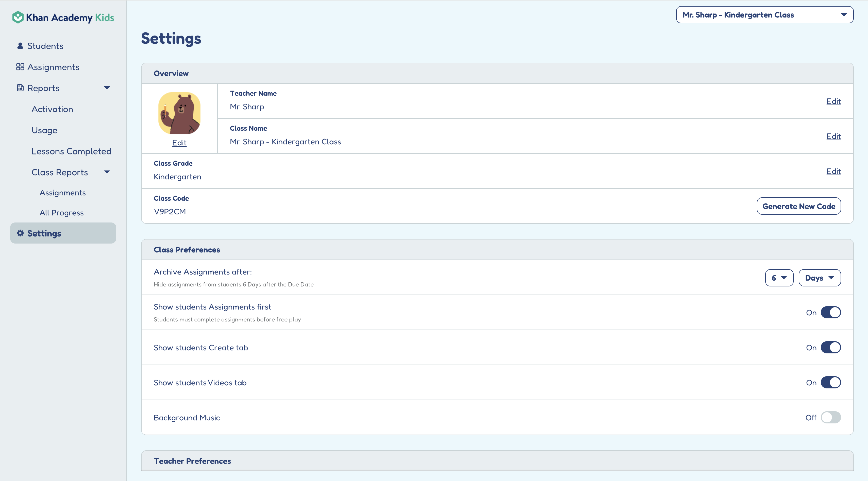Click the Khan Academy Kids logo
Viewport: 868px width, 481px height.
[63, 17]
